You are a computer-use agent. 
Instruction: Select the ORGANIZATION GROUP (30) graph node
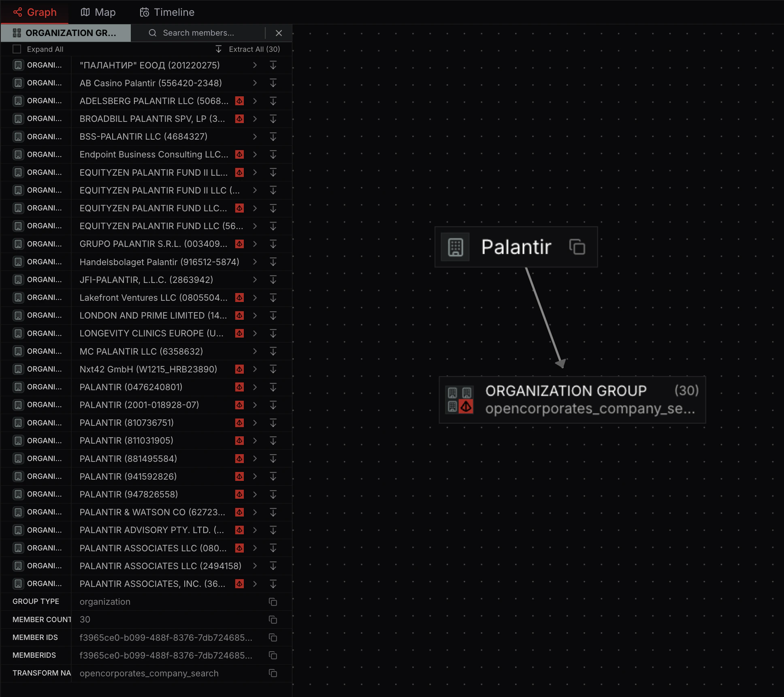tap(572, 400)
